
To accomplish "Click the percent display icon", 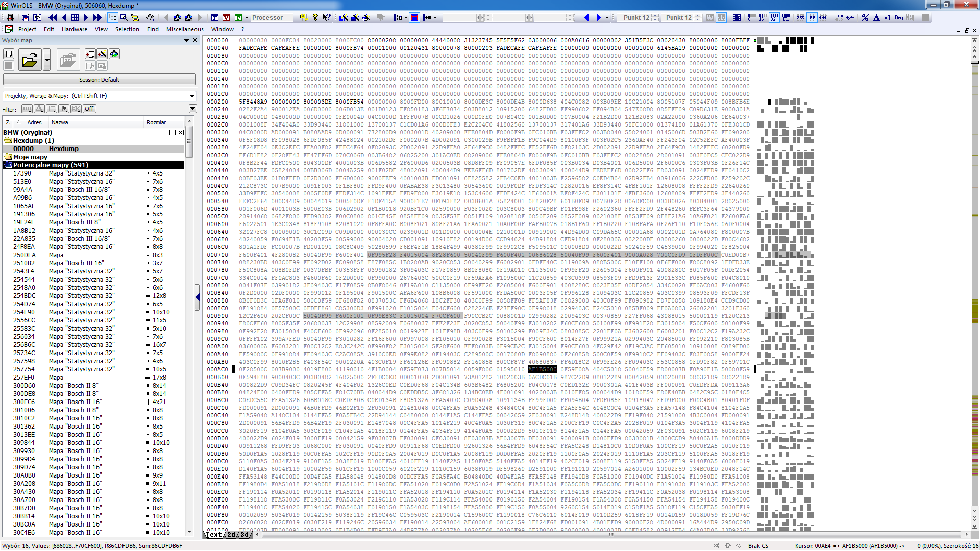I will pos(865,17).
